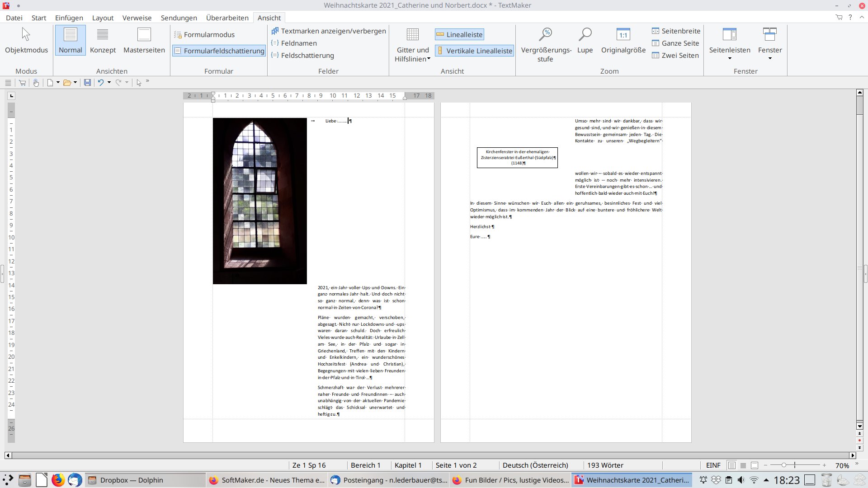Switch to Normal view
Screen dimensions: 868x488
(x=70, y=41)
